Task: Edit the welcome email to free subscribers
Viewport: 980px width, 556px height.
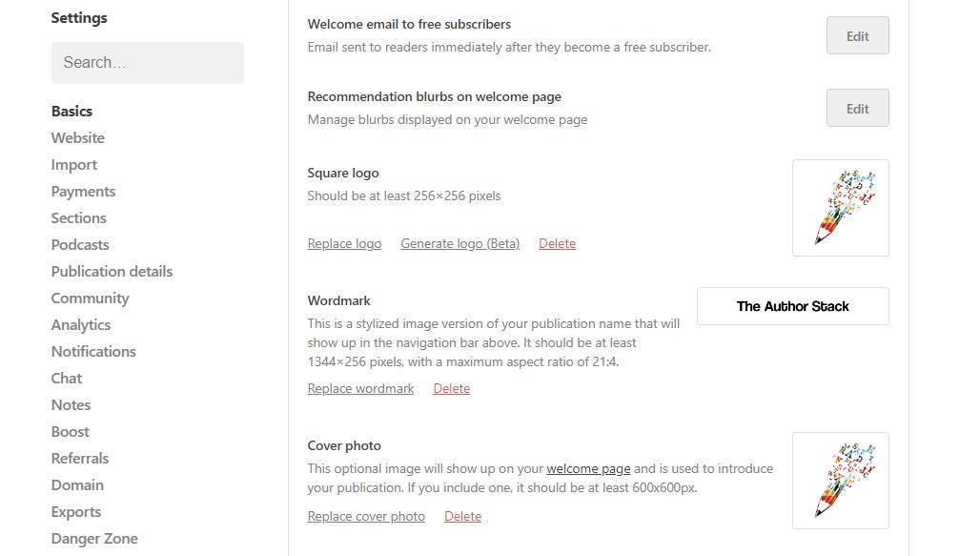Action: tap(855, 35)
